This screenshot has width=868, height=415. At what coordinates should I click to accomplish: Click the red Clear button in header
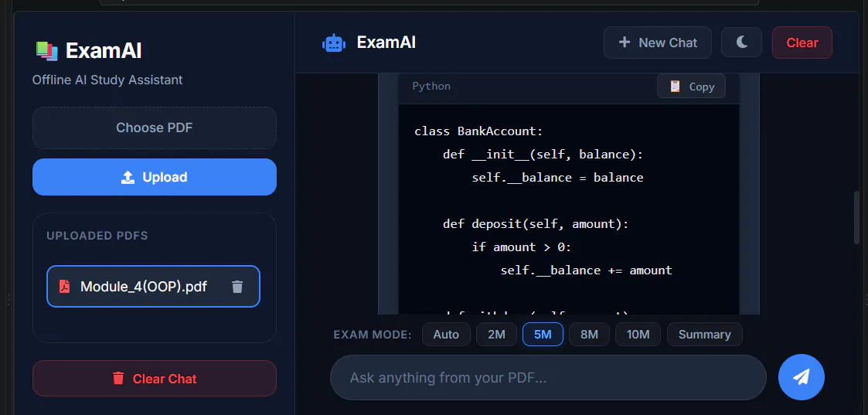(x=802, y=43)
